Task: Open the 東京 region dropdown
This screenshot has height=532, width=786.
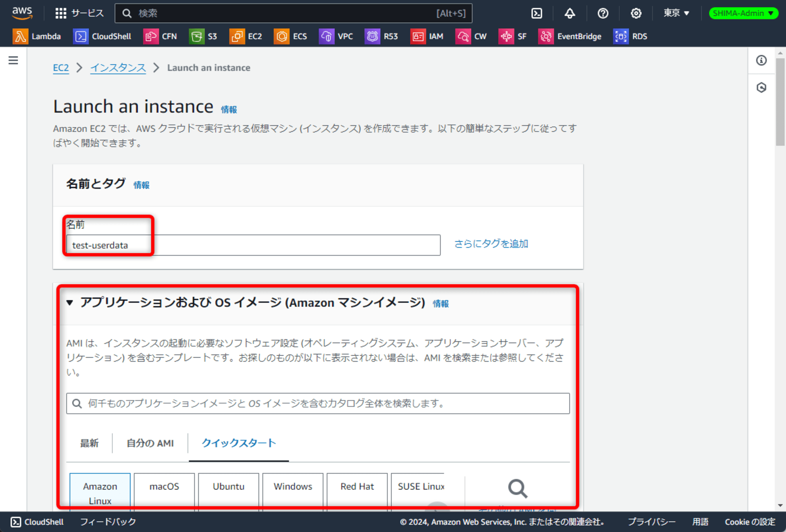Action: pos(676,13)
